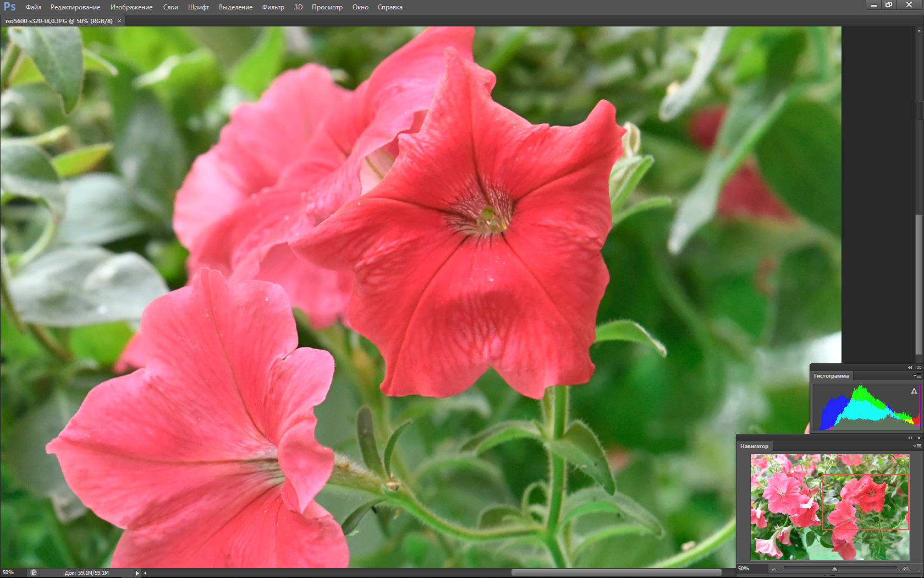The image size is (924, 578).
Task: Minimize the Photoshop window
Action: click(x=874, y=5)
